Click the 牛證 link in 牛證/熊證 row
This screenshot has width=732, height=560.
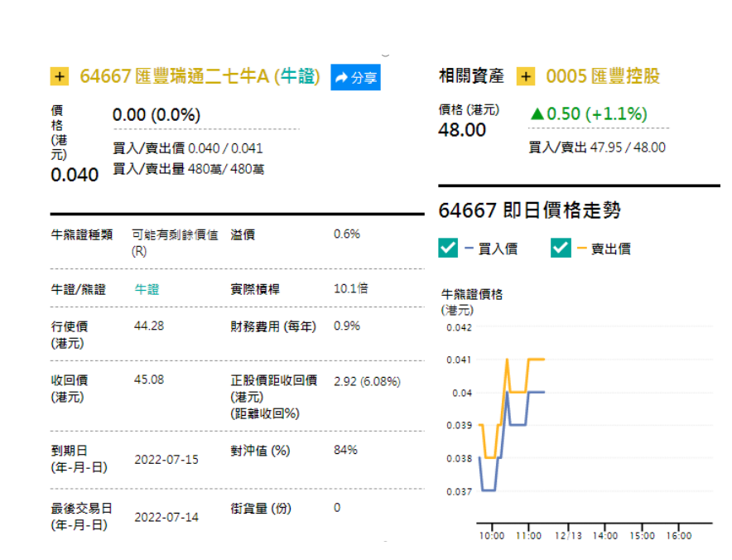click(147, 290)
